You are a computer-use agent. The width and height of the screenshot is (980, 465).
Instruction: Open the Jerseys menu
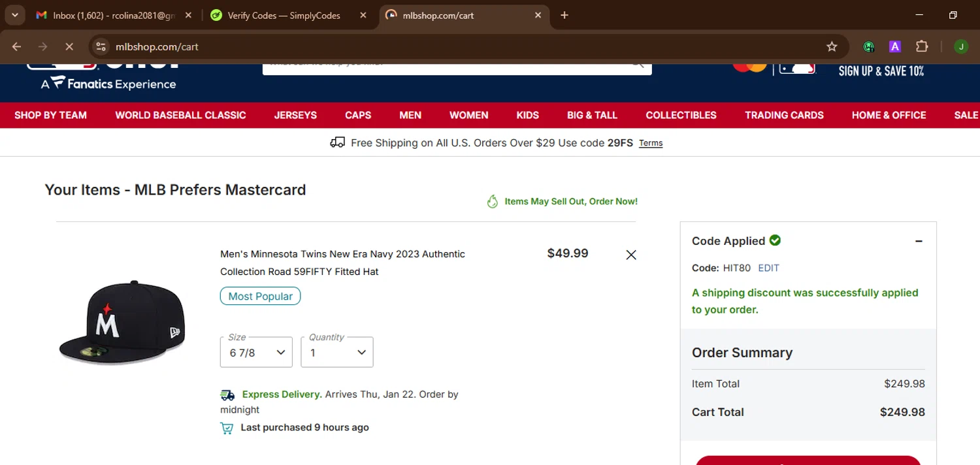[295, 115]
